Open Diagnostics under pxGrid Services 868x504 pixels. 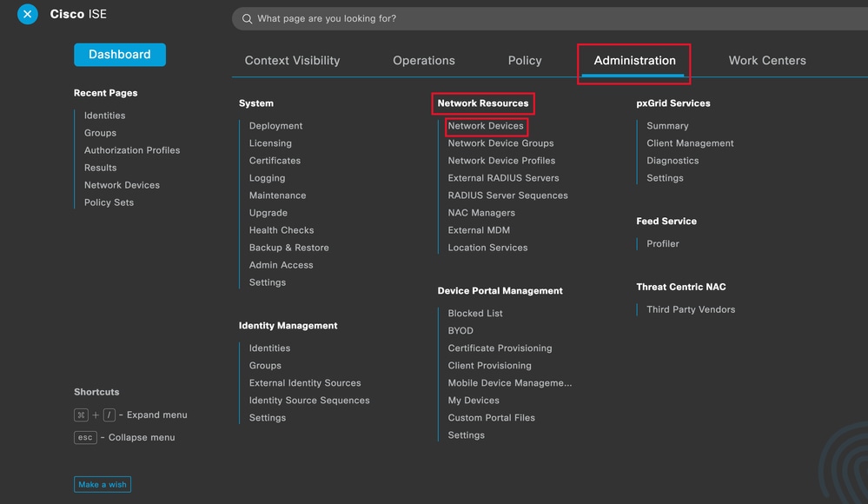coord(673,161)
